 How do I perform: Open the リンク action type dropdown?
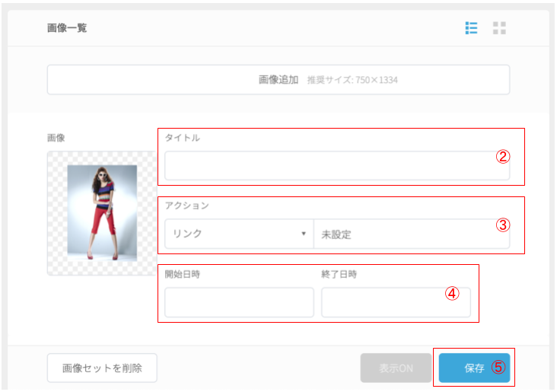pyautogui.click(x=239, y=234)
